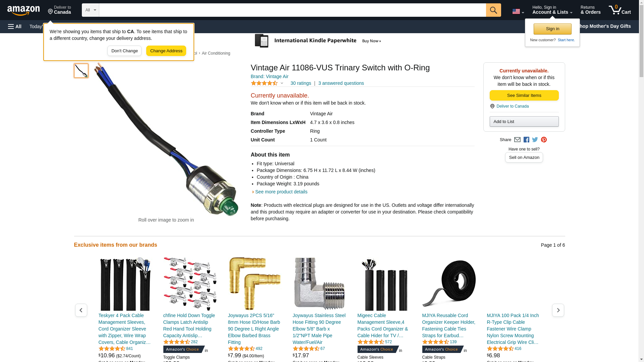Expand the star ratings breakdown chevron
Image resolution: width=644 pixels, height=362 pixels.
[x=282, y=83]
